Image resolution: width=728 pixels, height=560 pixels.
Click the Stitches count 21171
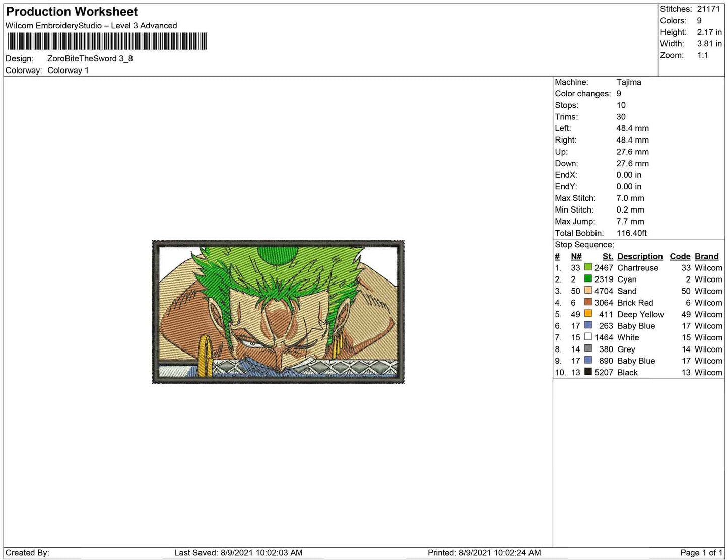pyautogui.click(x=708, y=9)
